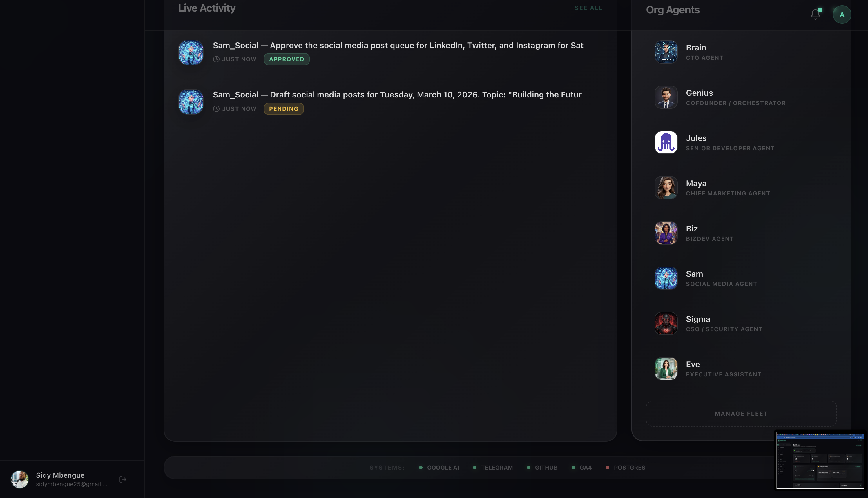868x498 pixels.
Task: Open the dashboard preview thumbnail
Action: (820, 460)
